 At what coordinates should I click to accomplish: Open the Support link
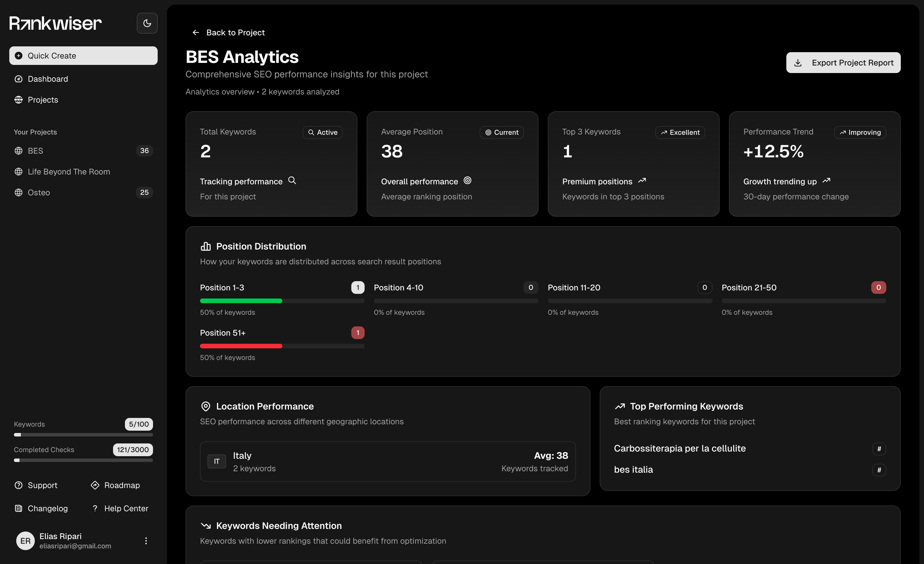pyautogui.click(x=42, y=485)
